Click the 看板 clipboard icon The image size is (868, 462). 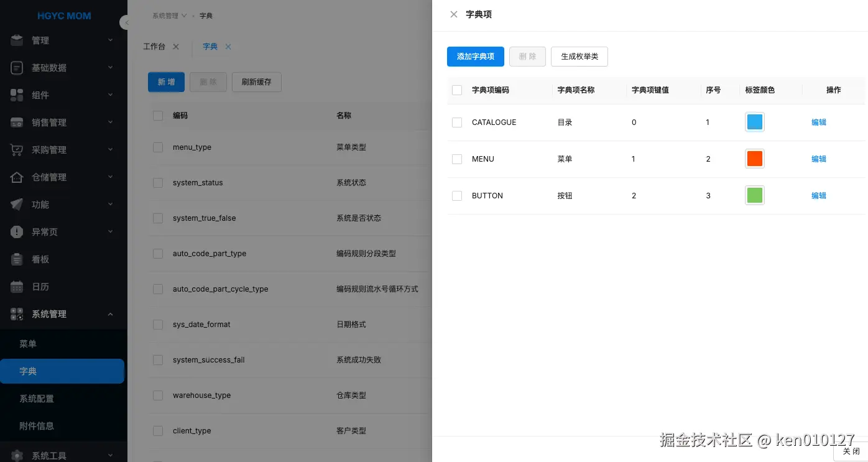[17, 259]
